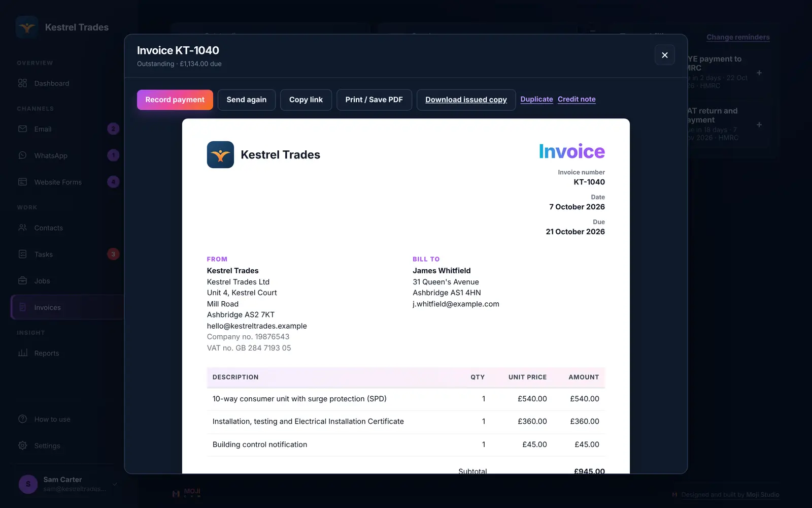812x508 pixels.
Task: Click £540.00 unit price cell
Action: click(x=532, y=399)
